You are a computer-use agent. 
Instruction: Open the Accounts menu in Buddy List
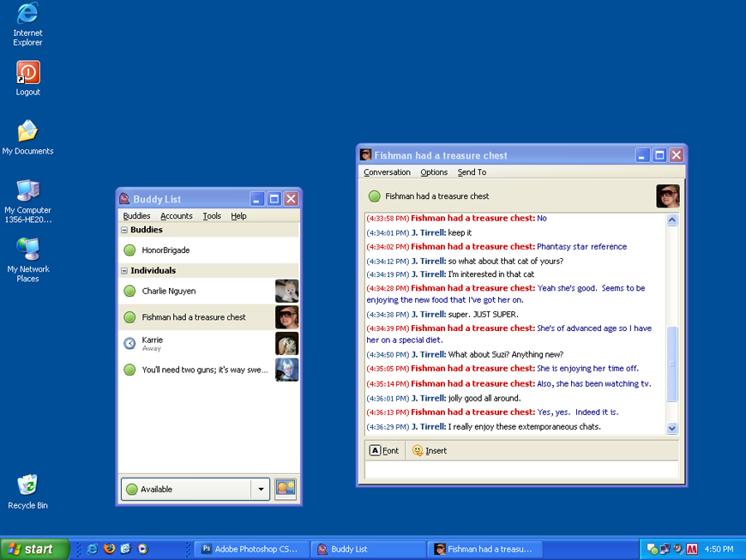pos(177,216)
